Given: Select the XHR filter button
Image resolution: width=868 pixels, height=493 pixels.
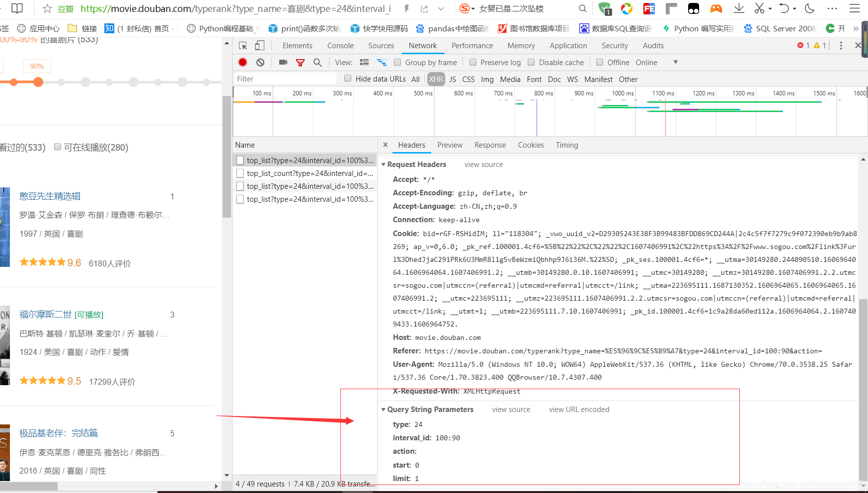Looking at the screenshot, I should click(x=436, y=79).
